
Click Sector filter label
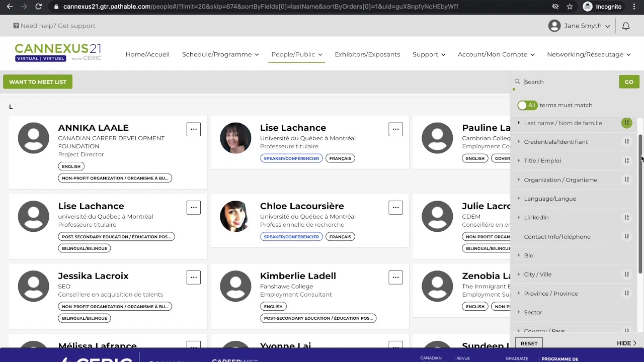point(533,312)
